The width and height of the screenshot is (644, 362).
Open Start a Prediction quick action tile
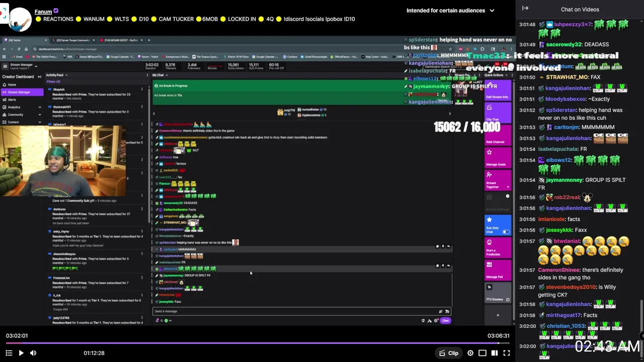(x=497, y=247)
